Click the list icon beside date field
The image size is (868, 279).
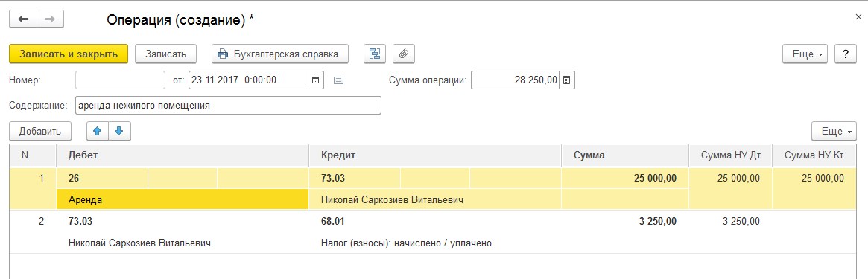point(339,80)
